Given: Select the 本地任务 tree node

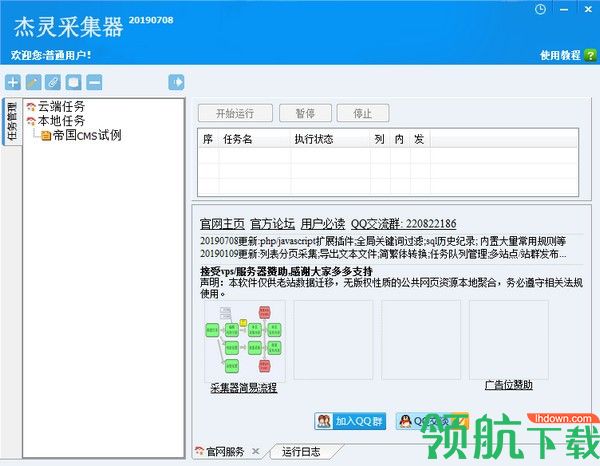Looking at the screenshot, I should [61, 121].
